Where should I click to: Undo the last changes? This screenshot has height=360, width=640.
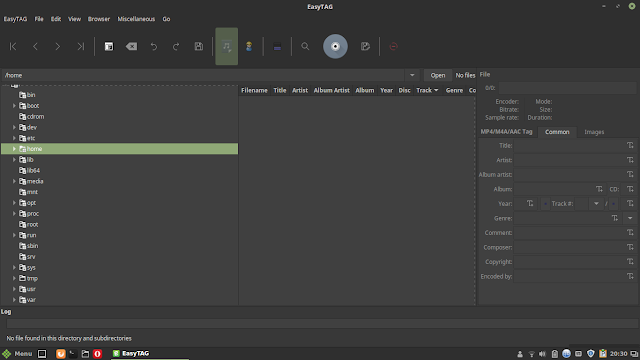pyautogui.click(x=154, y=47)
